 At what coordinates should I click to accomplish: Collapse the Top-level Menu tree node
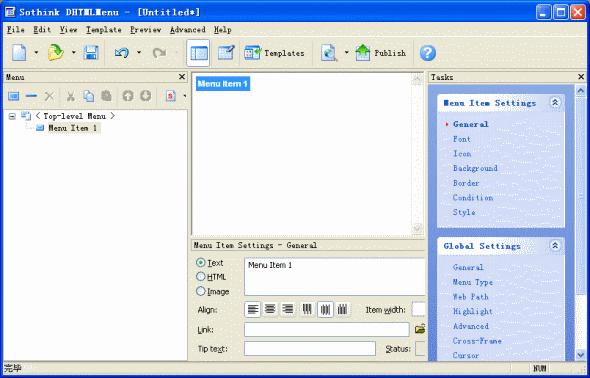coord(12,117)
